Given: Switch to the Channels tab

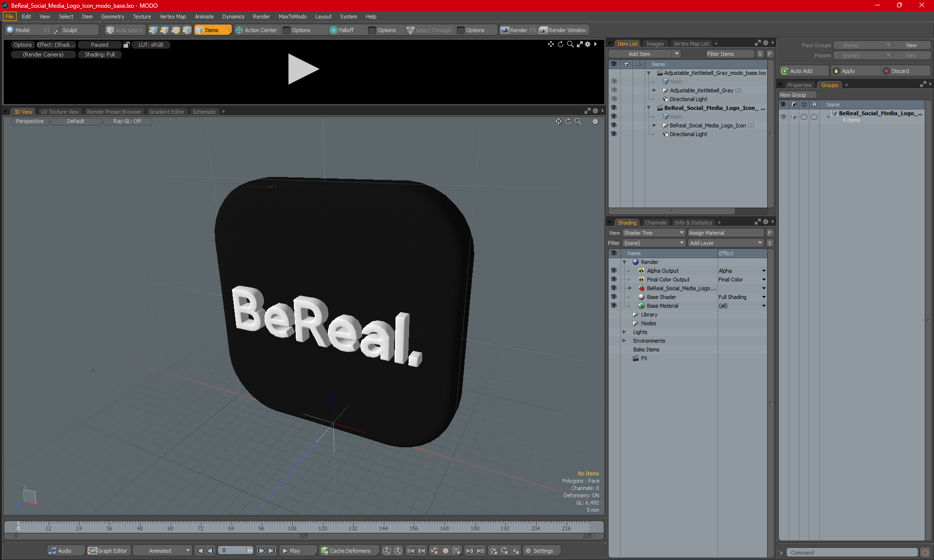Looking at the screenshot, I should point(656,223).
